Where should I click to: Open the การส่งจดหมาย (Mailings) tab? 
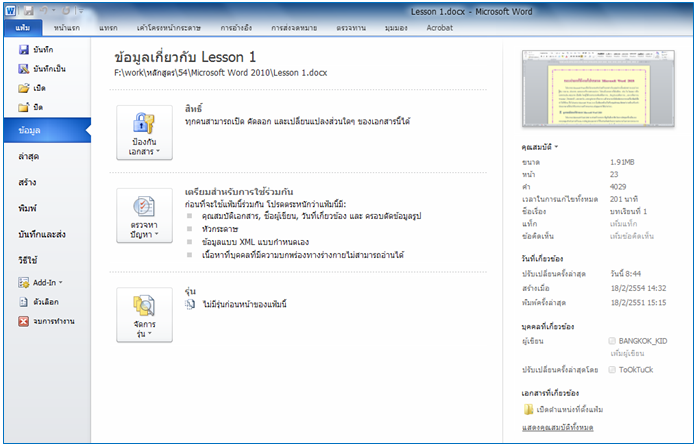[x=294, y=28]
